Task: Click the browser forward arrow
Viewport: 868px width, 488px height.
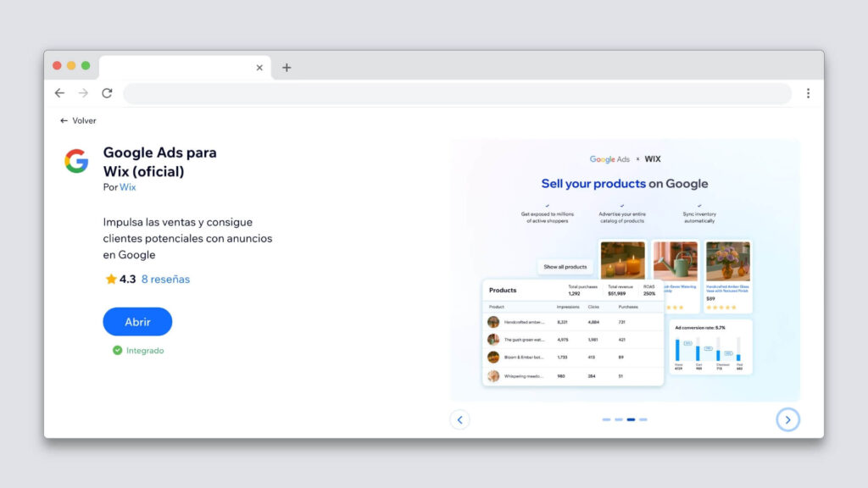Action: pos(83,93)
